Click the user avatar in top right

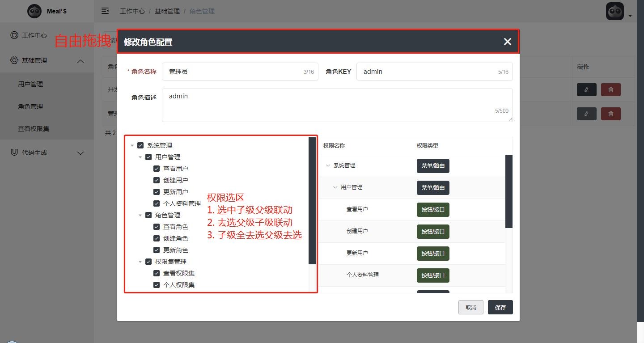(x=614, y=11)
